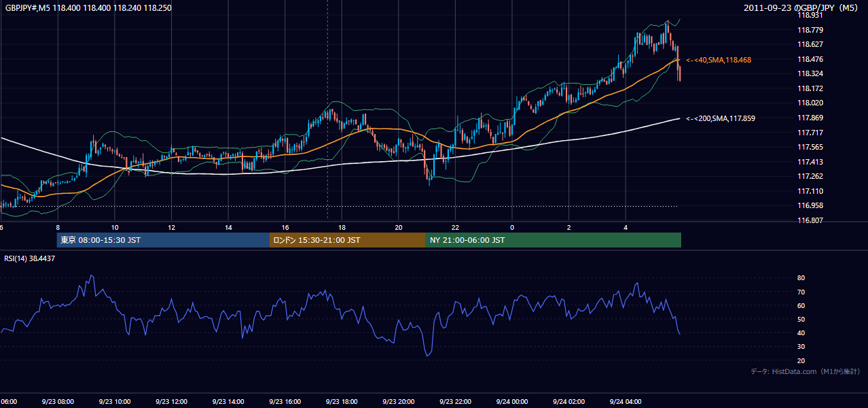868x408 pixels.
Task: Click the 9/23 16:00 time axis label
Action: (x=285, y=402)
